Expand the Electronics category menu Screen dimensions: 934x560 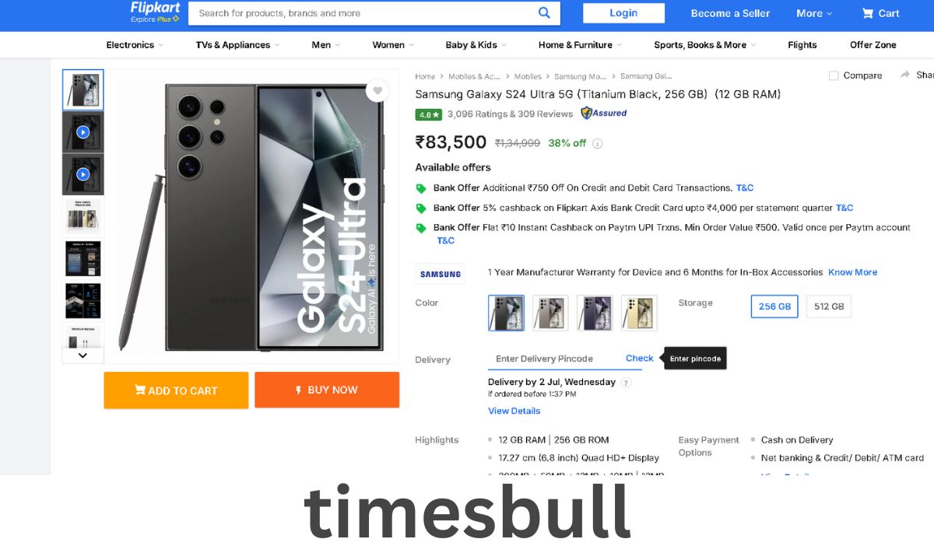click(x=135, y=45)
